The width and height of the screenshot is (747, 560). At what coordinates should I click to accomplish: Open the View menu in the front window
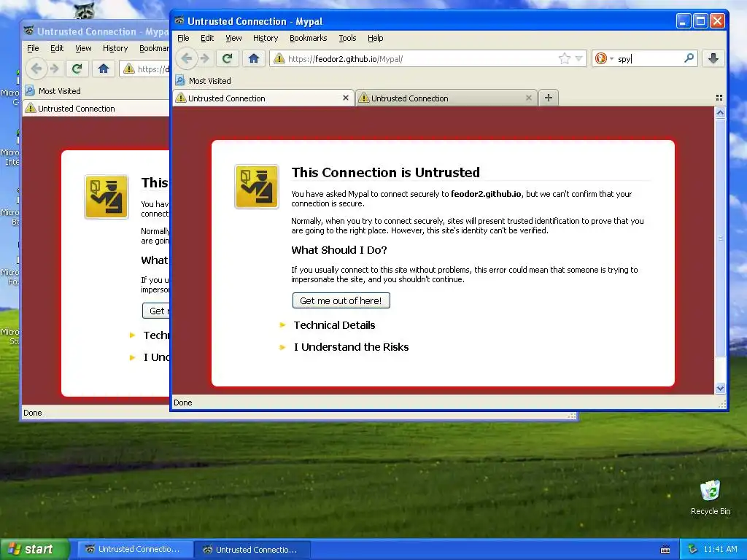tap(233, 38)
